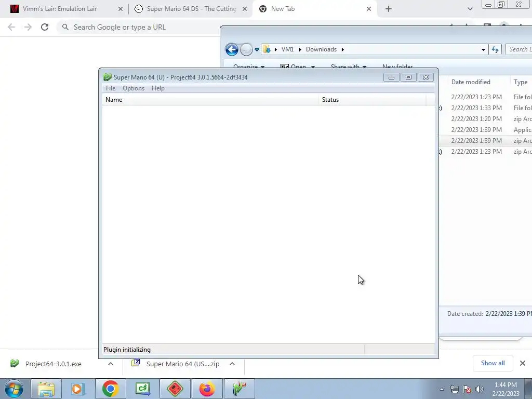Maximize the Project64 window
The image size is (532, 399).
coord(408,78)
